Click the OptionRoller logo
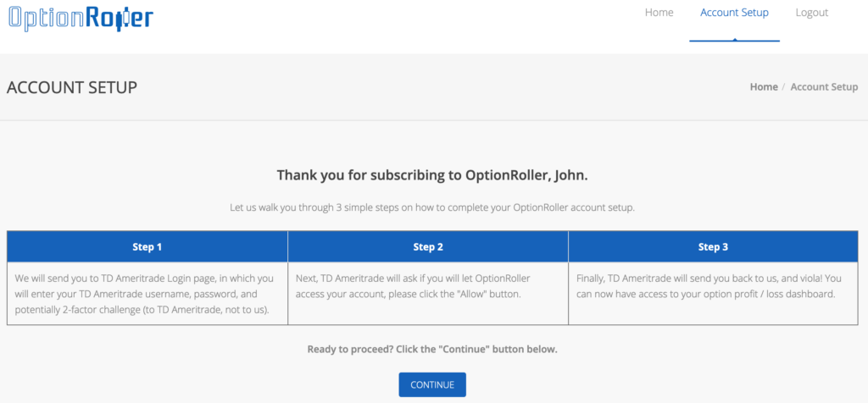Screen dimensions: 868x403 81,18
